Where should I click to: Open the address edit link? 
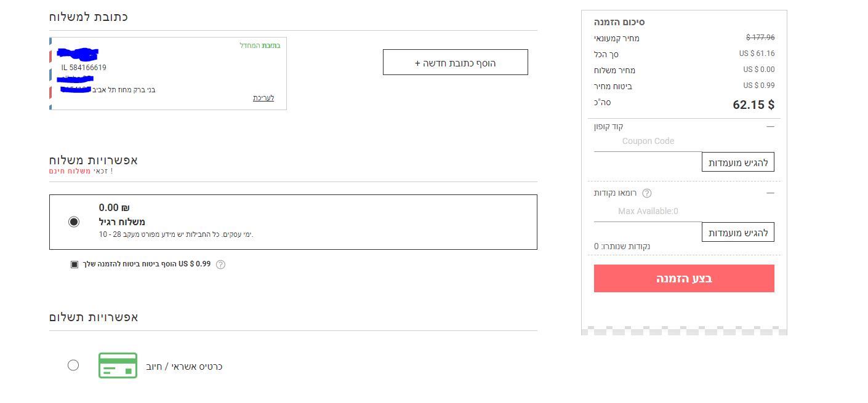tap(263, 98)
